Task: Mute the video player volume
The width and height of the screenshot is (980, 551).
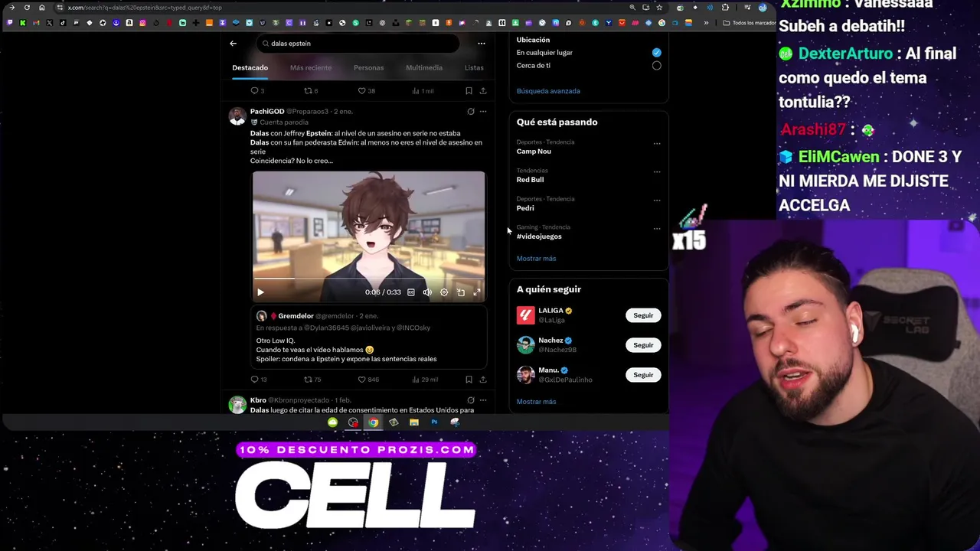Action: pos(427,292)
